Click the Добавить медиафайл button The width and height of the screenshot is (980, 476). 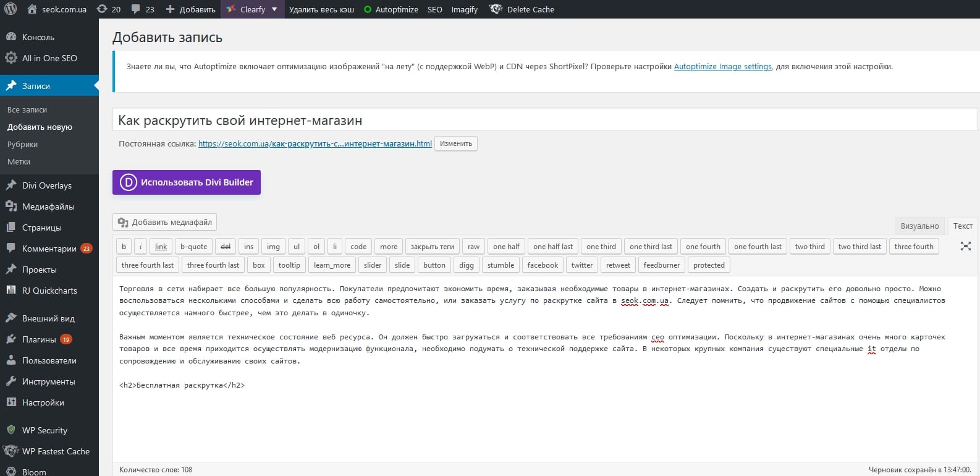click(164, 222)
